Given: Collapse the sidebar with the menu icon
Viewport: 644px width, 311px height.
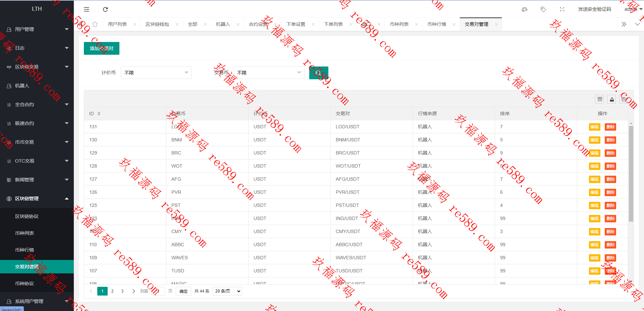Looking at the screenshot, I should (87, 9).
